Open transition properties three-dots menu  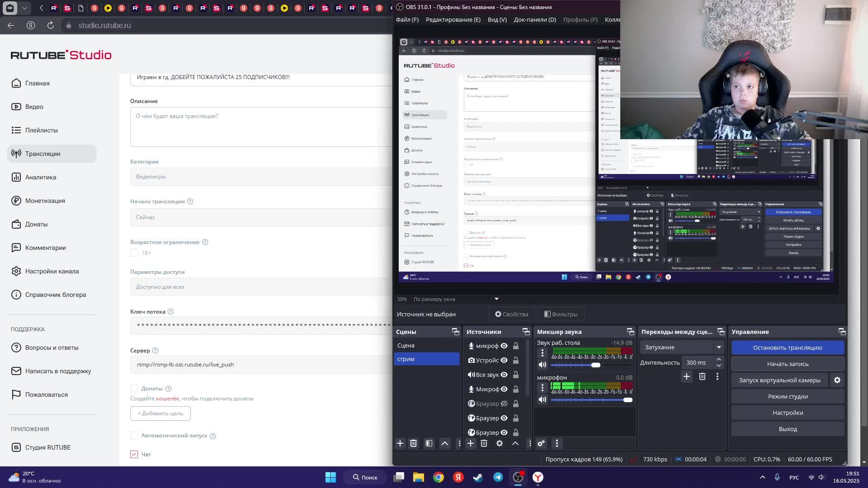[x=717, y=376]
